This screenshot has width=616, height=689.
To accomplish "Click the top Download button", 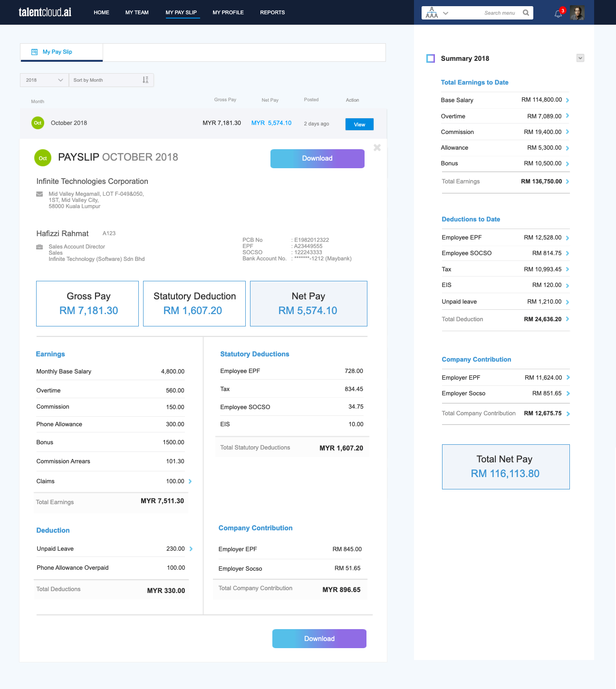I will click(318, 159).
